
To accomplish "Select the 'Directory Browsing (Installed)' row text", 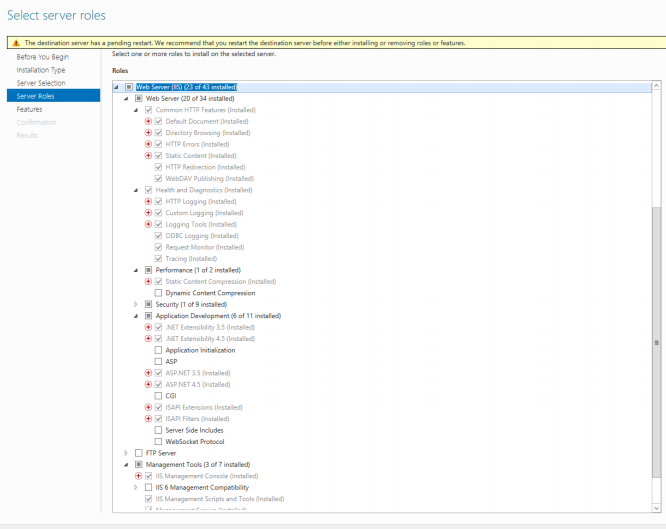I will tap(208, 133).
